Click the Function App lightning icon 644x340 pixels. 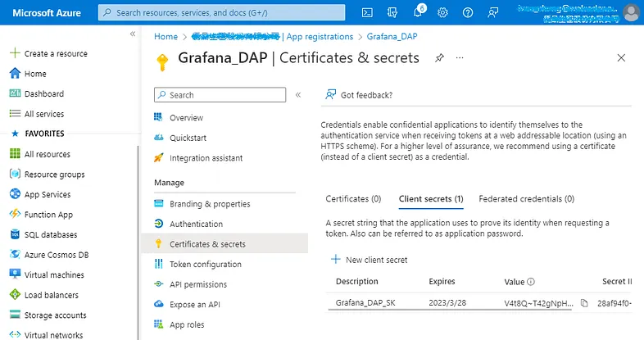15,214
